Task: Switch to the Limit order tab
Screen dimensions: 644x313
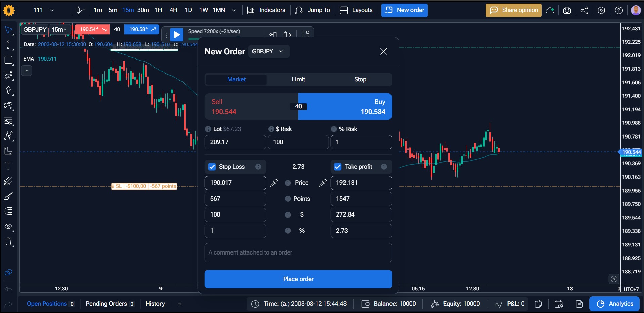Action: (x=298, y=79)
